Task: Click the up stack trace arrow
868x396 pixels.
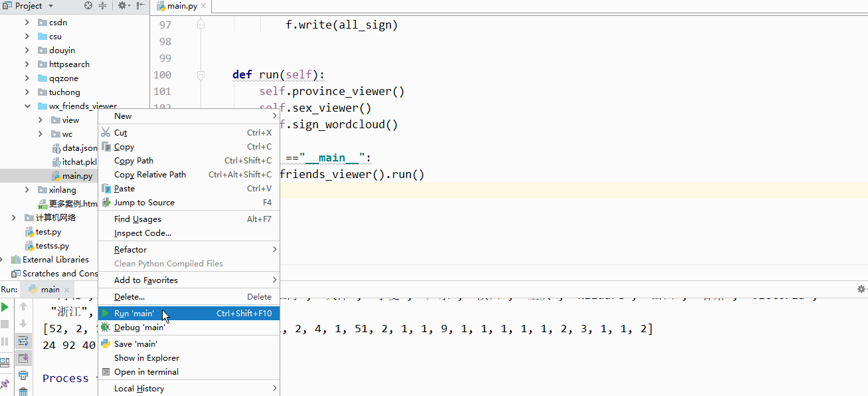Action: coord(23,307)
